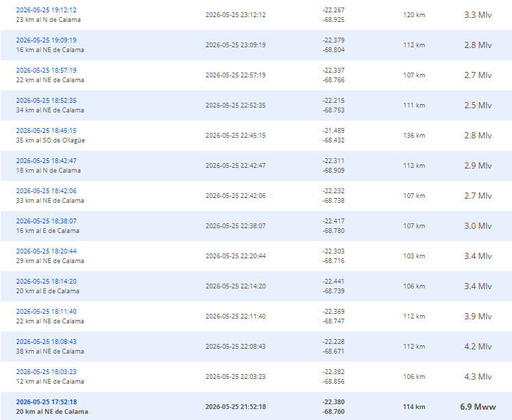Open the 2026-05-25 18:08:43 event link
Screen dimensions: 512x420
46,342
